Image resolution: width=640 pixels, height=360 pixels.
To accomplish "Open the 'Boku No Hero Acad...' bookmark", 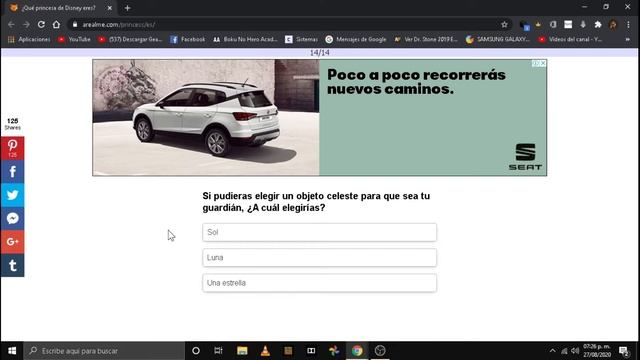I will pyautogui.click(x=245, y=39).
